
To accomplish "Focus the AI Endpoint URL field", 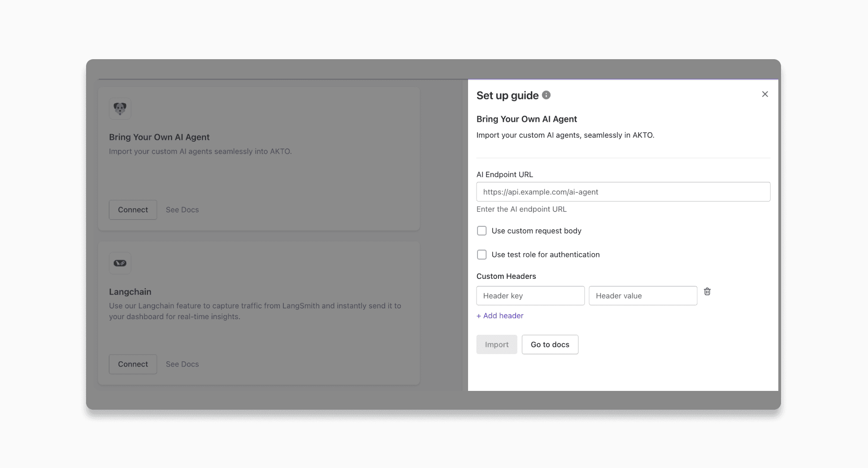I will 623,192.
